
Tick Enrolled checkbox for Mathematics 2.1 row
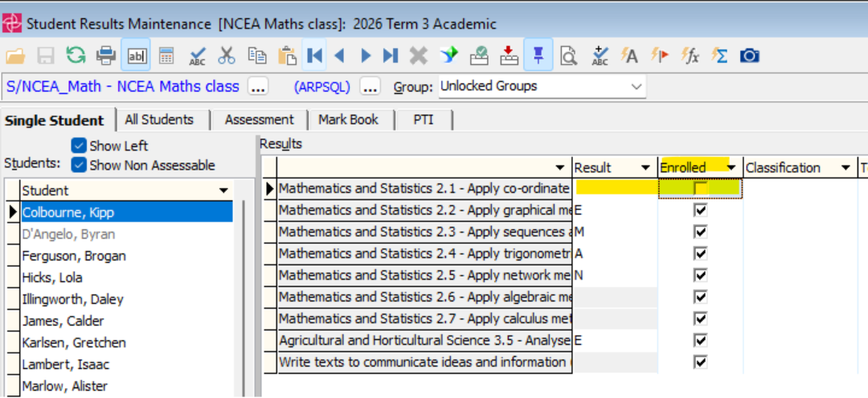(x=701, y=189)
